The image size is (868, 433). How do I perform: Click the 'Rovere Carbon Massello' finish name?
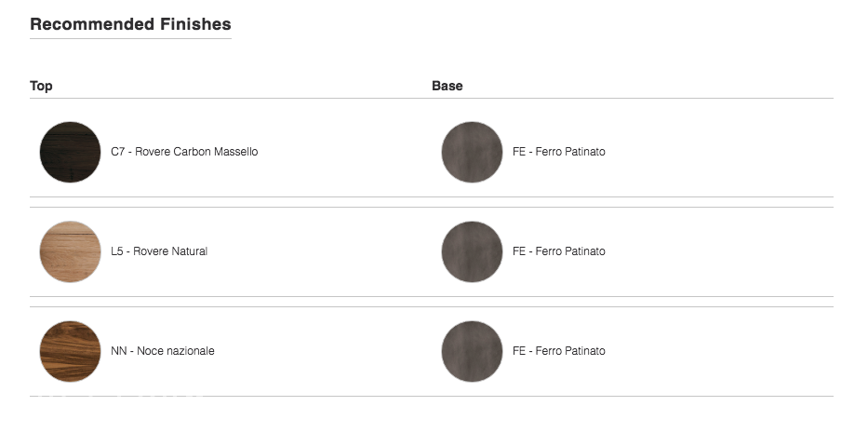196,152
